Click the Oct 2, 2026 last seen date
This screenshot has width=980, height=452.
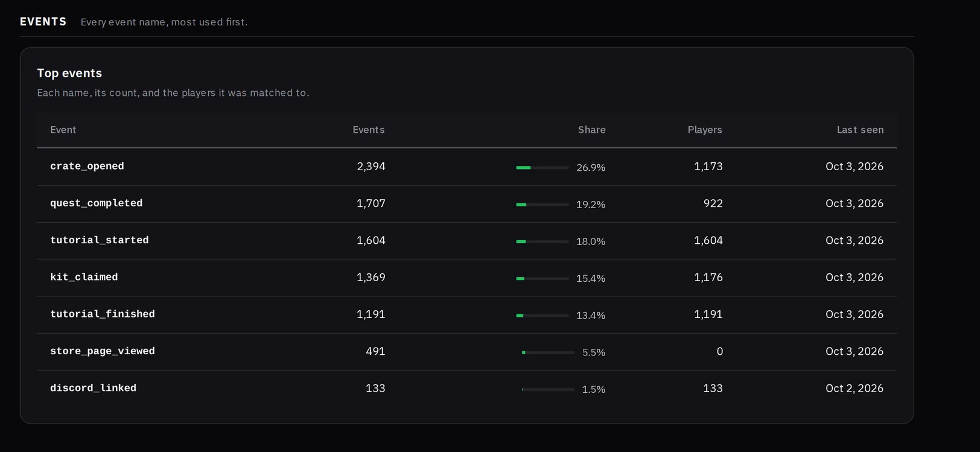[x=854, y=388]
